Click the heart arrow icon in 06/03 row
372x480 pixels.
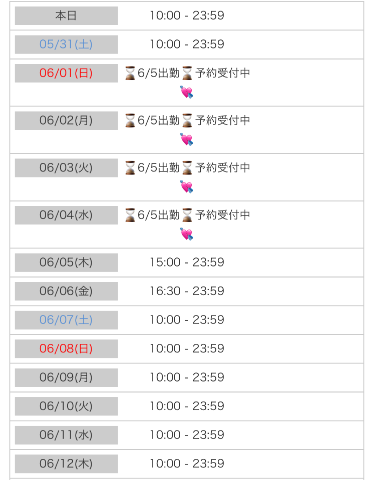(x=187, y=187)
